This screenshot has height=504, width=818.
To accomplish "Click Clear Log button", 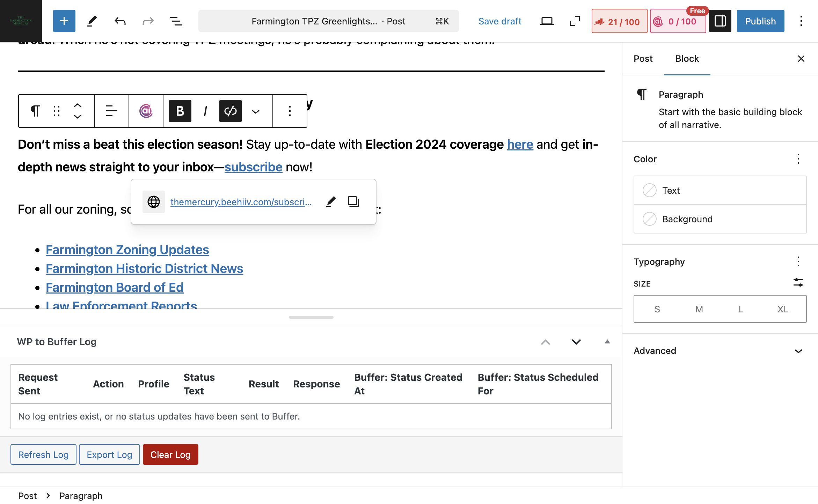I will pos(170,455).
